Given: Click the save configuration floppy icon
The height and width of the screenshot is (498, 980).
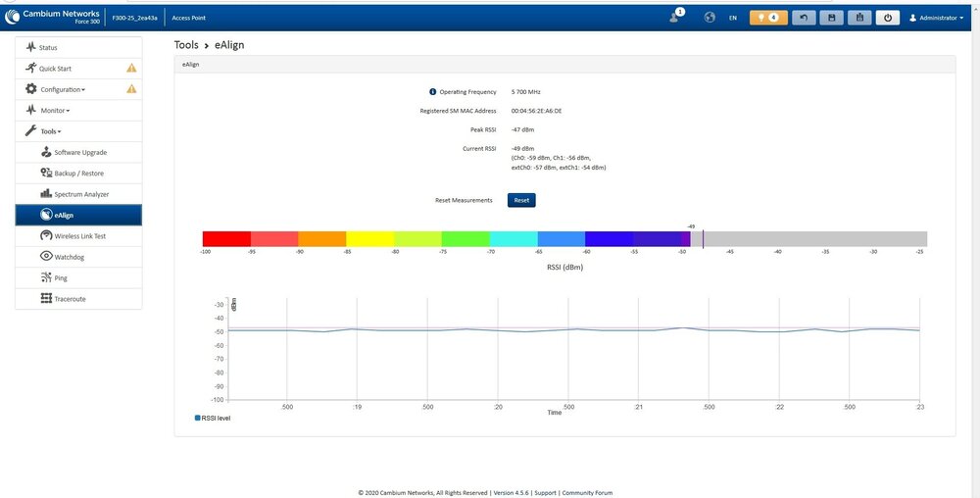Looking at the screenshot, I should pyautogui.click(x=832, y=18).
